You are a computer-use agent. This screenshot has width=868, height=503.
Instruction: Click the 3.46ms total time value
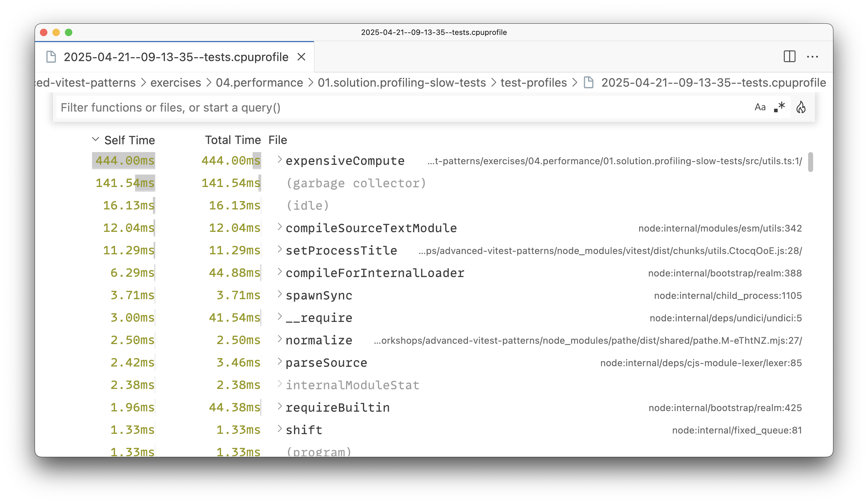coord(238,362)
